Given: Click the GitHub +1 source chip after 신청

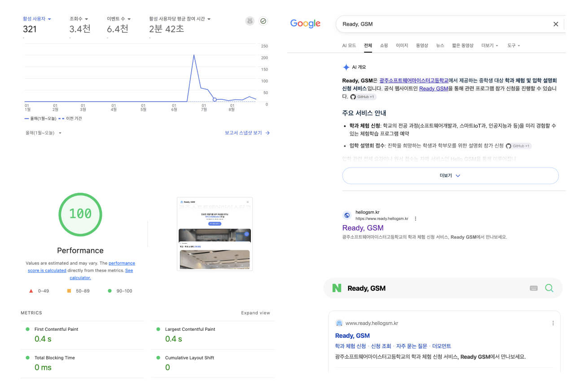Looking at the screenshot, I should 518,146.
